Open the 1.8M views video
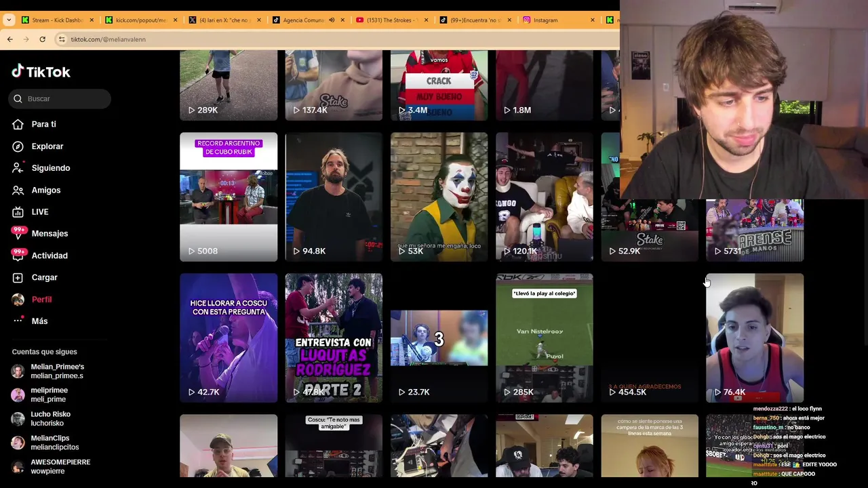This screenshot has width=868, height=488. click(544, 85)
